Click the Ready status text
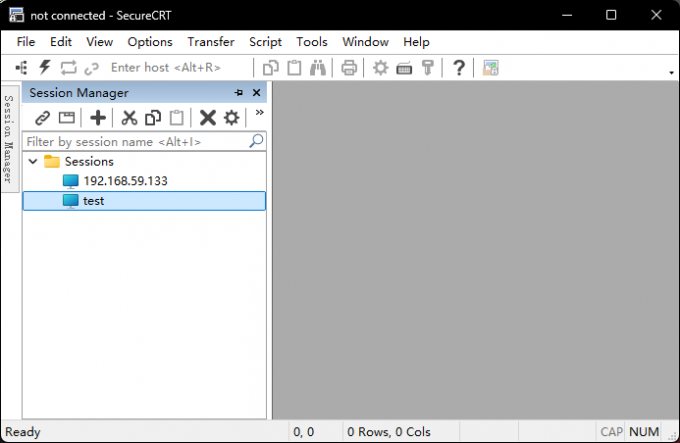This screenshot has height=443, width=680. coord(23,432)
